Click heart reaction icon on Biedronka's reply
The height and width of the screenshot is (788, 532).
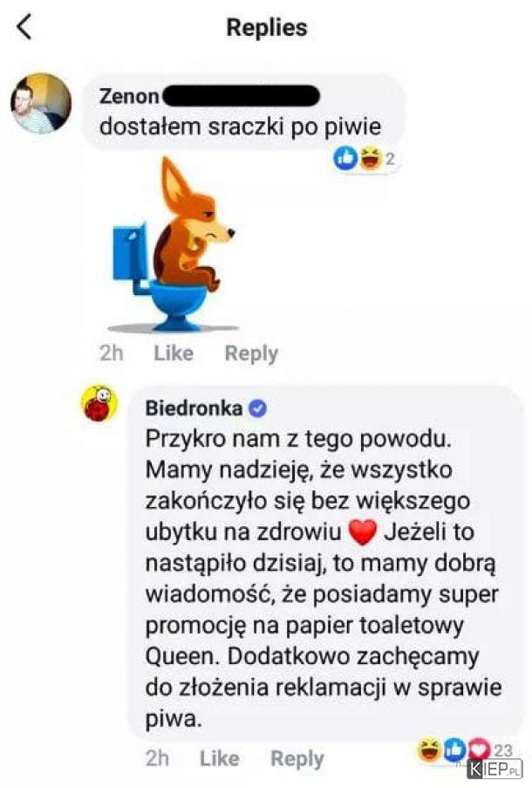pos(480,750)
